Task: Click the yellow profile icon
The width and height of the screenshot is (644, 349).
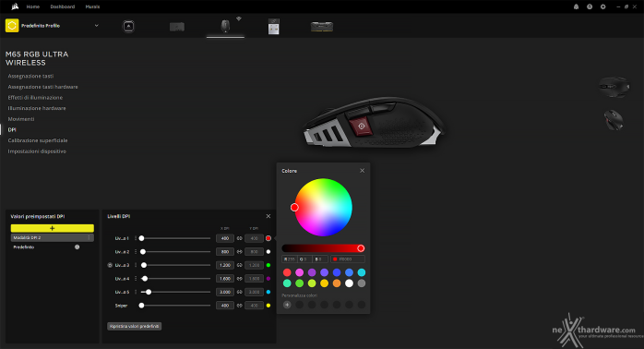Action: coord(12,26)
